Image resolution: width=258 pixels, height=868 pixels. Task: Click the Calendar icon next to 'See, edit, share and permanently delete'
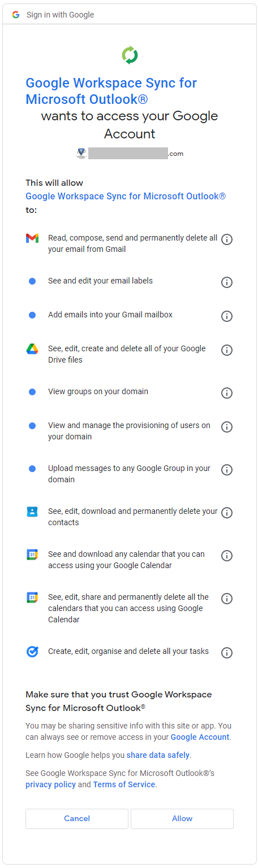point(32,597)
